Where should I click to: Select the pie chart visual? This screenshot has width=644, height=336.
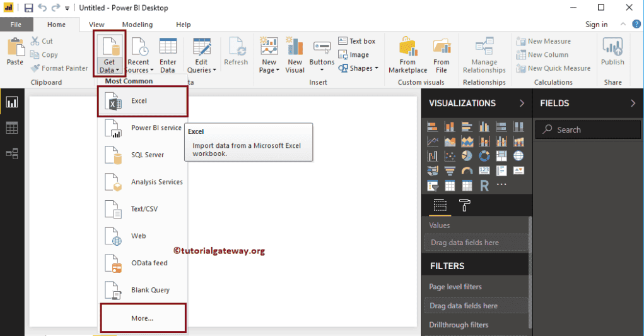pos(467,156)
